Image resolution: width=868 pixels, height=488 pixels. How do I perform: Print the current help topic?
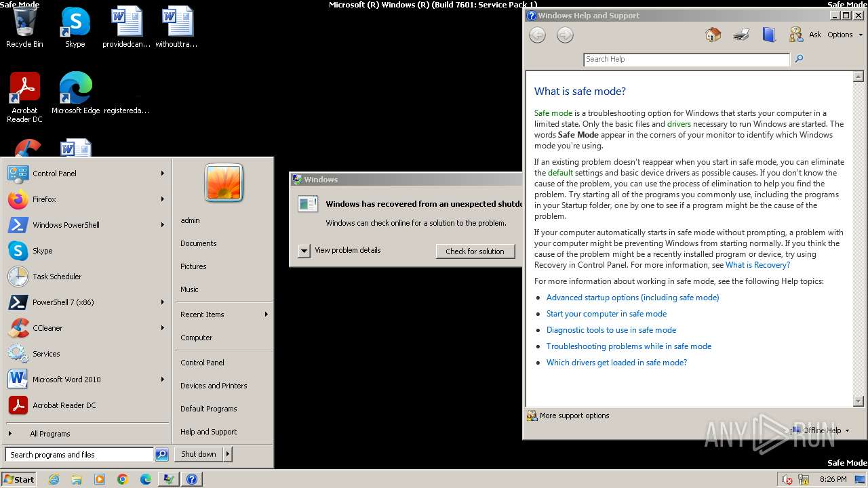741,35
